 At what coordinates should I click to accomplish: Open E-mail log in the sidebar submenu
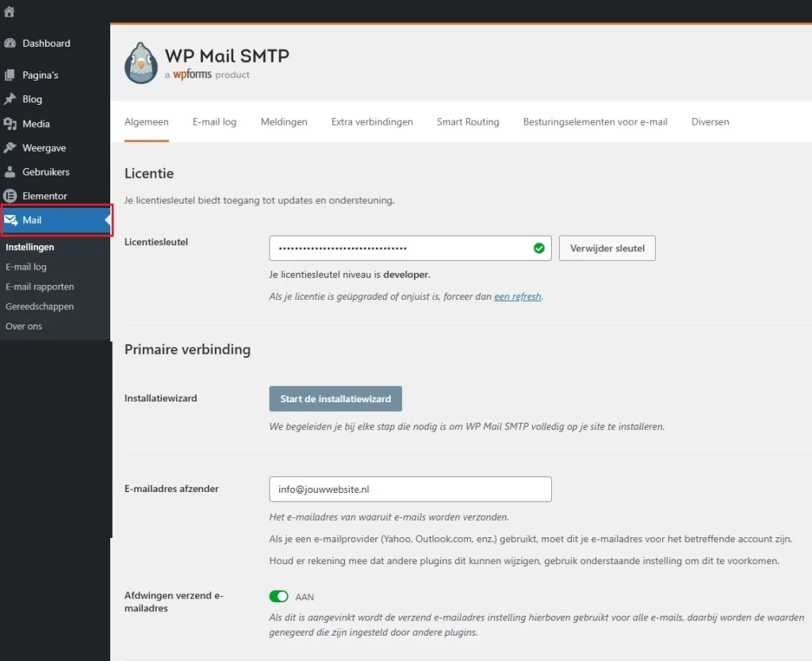tap(26, 267)
